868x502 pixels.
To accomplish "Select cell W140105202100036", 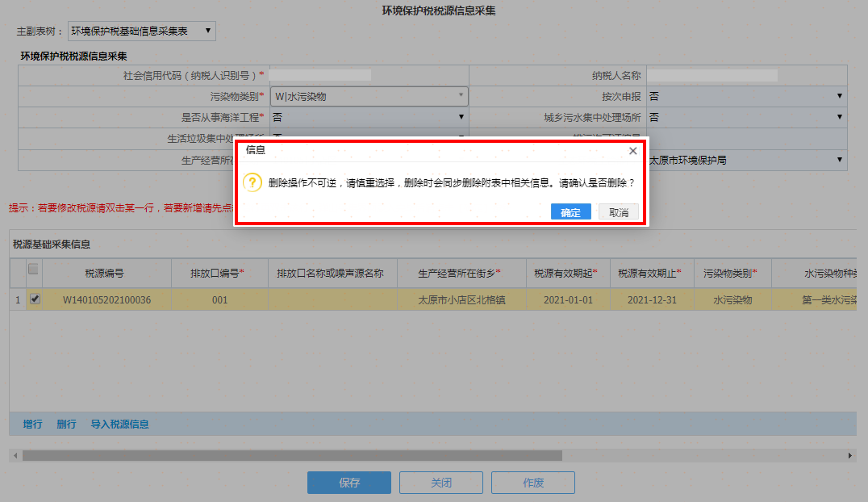I will 106,299.
